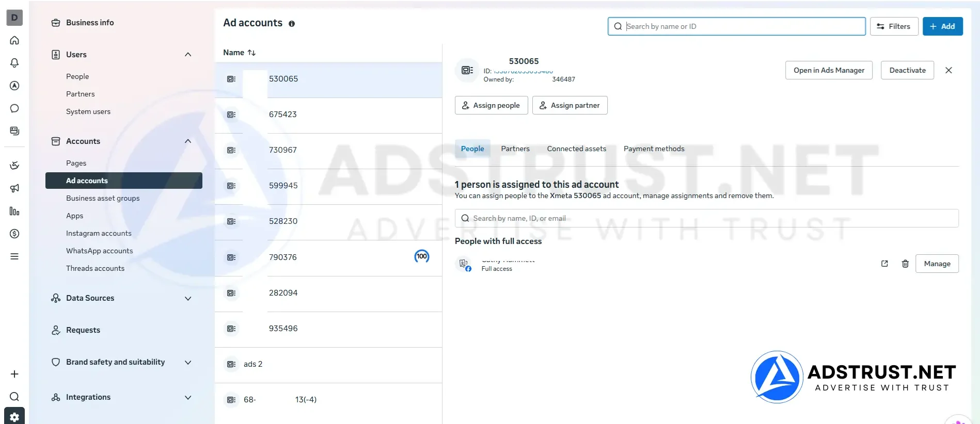This screenshot has width=980, height=424.
Task: Open the billing dollar icon
Action: [x=14, y=234]
